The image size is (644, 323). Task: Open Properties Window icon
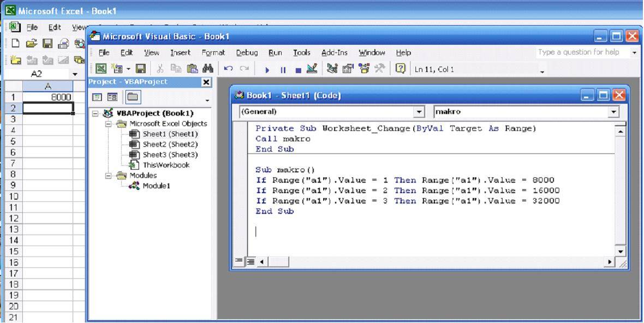(348, 69)
